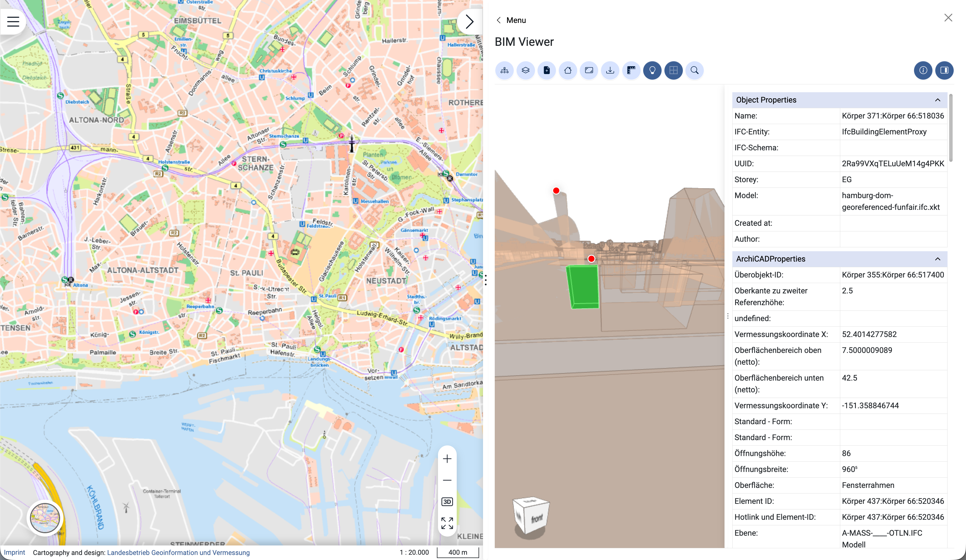Toggle the light bulb highlight tool
This screenshot has width=966, height=560.
pos(652,70)
